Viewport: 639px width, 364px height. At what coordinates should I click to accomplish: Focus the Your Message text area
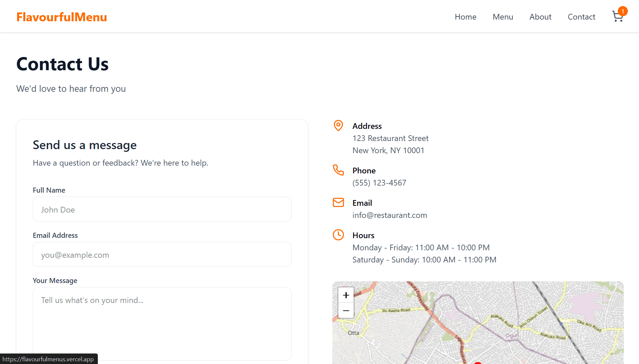pyautogui.click(x=162, y=324)
